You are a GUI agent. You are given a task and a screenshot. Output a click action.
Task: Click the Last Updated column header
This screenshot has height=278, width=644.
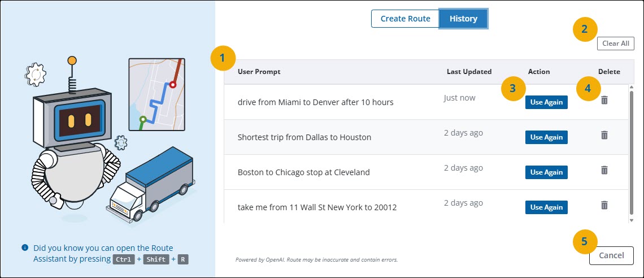click(469, 71)
